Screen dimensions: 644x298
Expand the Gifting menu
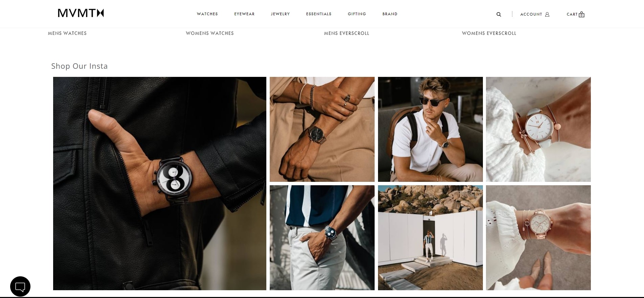coord(357,14)
